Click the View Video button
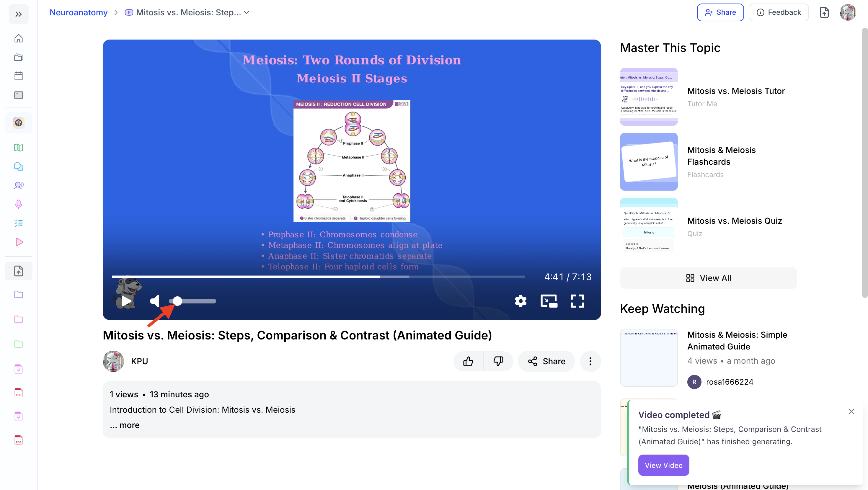The image size is (868, 490). click(663, 465)
